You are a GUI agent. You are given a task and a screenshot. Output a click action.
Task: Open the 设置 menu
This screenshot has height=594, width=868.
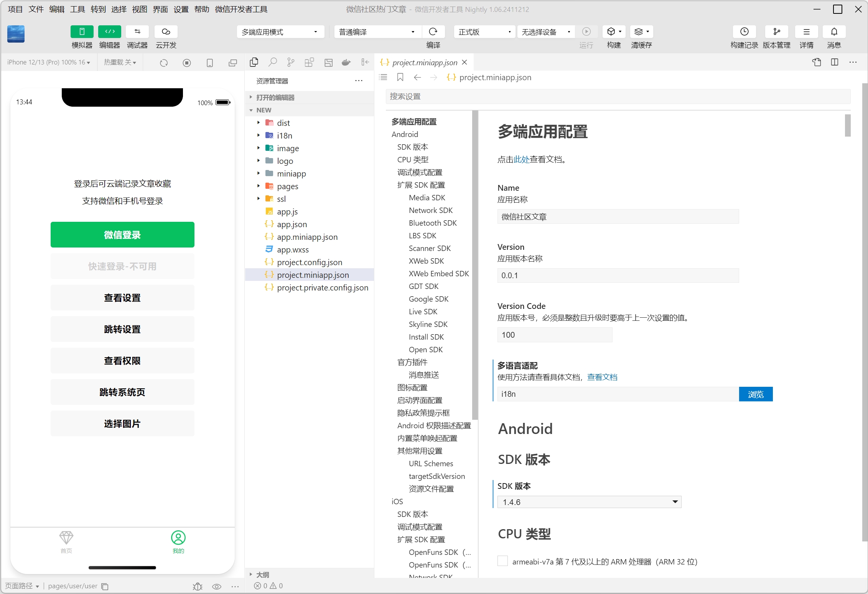181,9
